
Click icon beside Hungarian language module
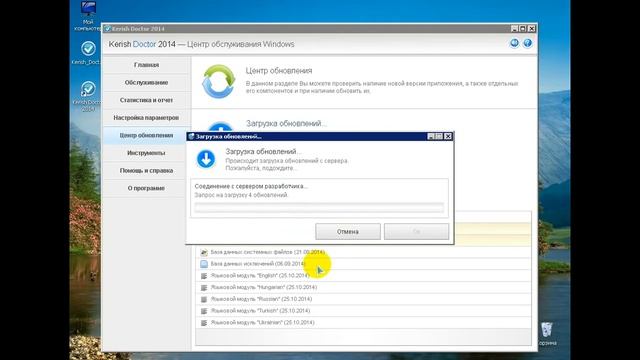coord(204,288)
